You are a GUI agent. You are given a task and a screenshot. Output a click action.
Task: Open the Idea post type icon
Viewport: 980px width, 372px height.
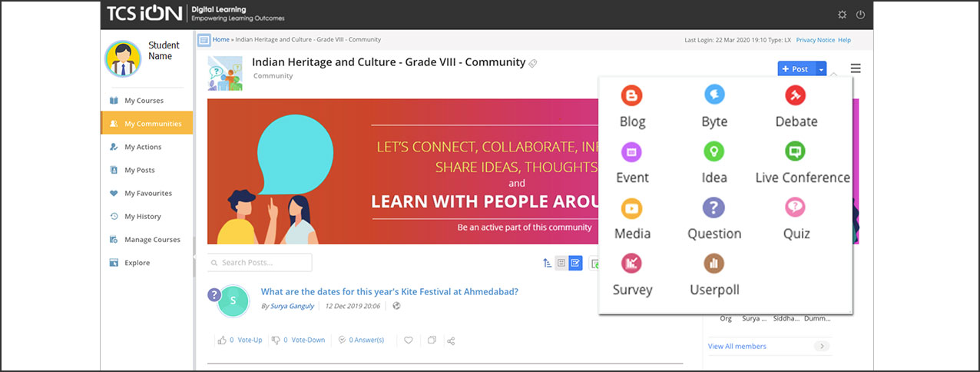[x=713, y=151]
